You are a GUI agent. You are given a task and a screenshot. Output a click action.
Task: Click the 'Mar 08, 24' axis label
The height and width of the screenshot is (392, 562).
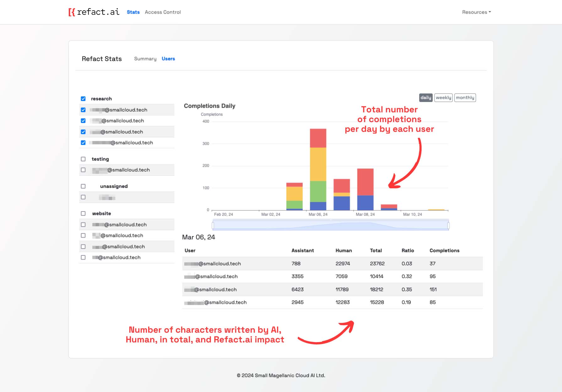pyautogui.click(x=365, y=214)
